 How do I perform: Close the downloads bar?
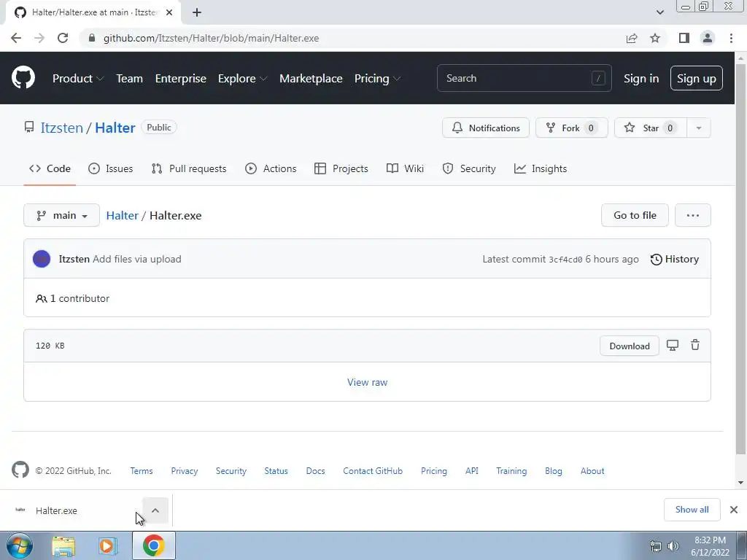tap(734, 510)
